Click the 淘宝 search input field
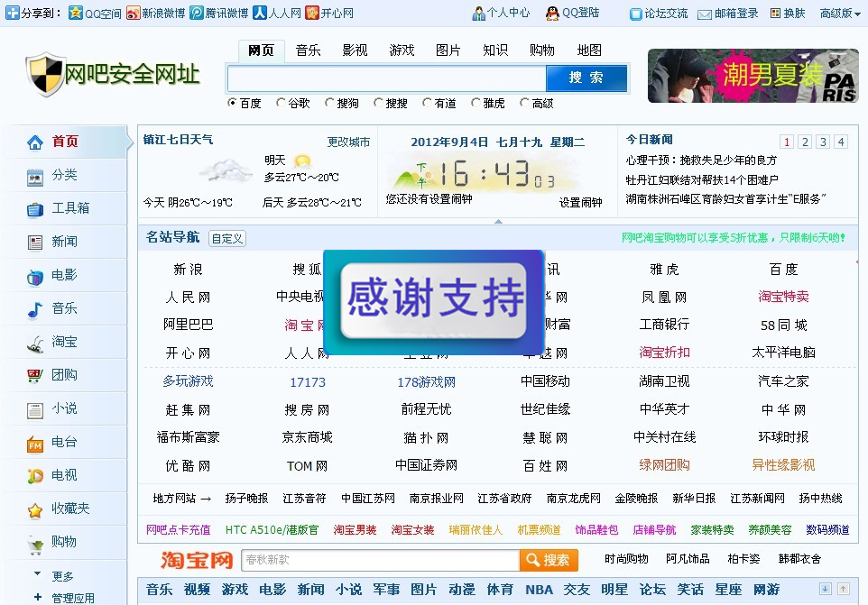 pyautogui.click(x=380, y=560)
